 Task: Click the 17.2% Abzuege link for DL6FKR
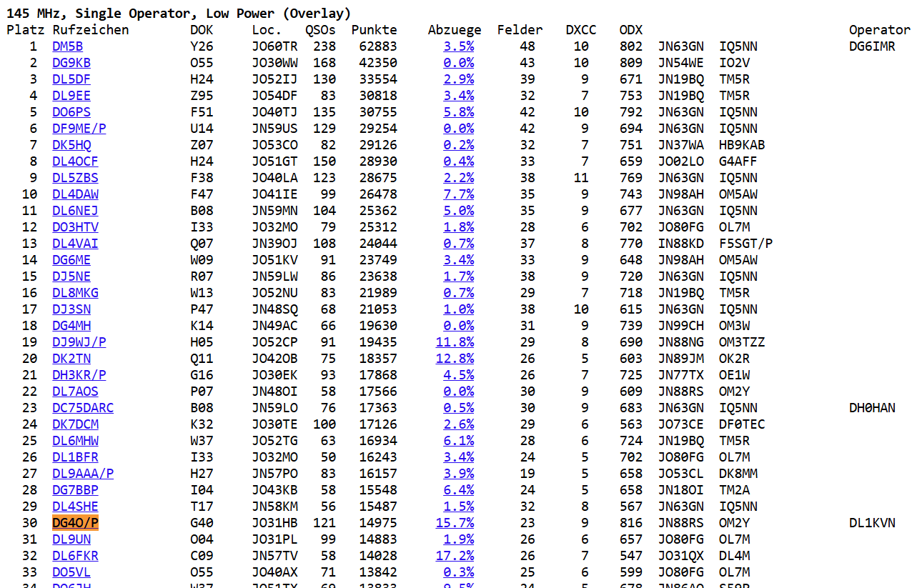455,556
